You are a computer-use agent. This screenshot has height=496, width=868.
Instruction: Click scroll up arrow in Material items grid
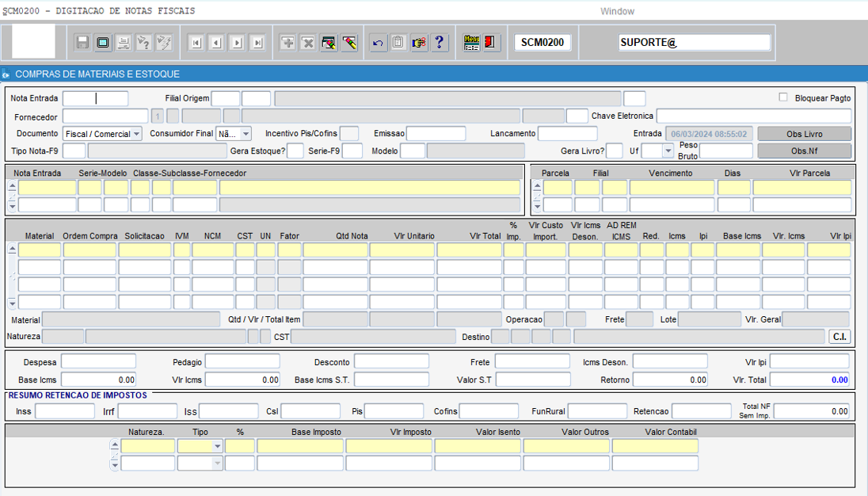[12, 249]
